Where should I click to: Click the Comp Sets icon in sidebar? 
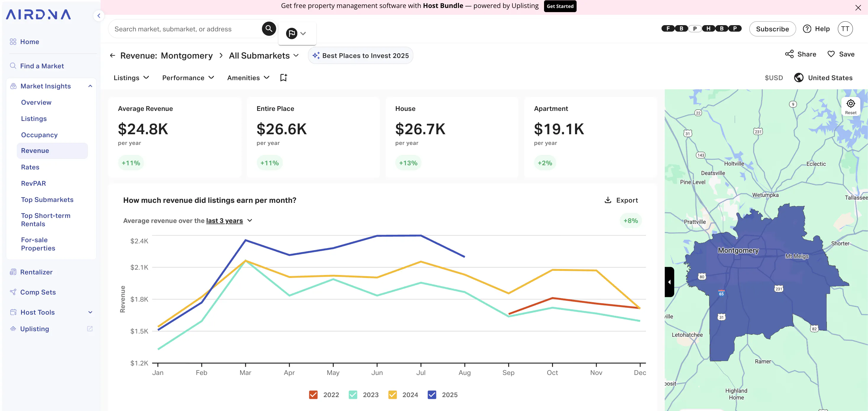13,292
